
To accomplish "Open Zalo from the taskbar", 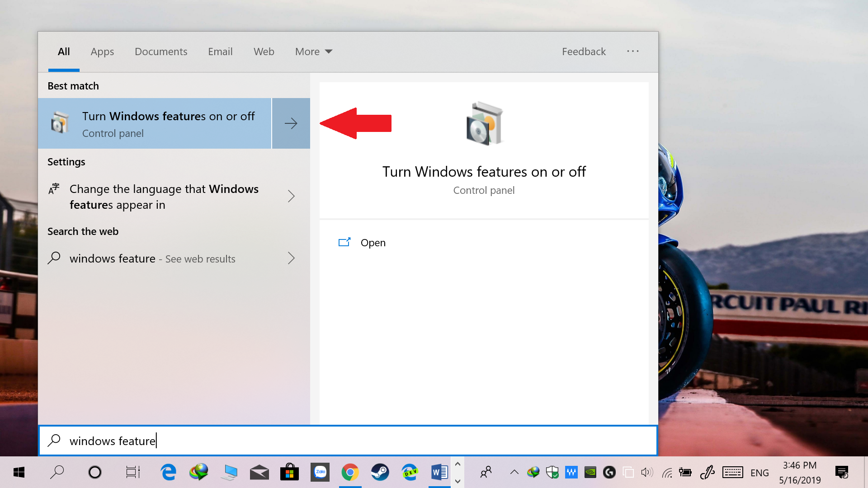I will (320, 473).
